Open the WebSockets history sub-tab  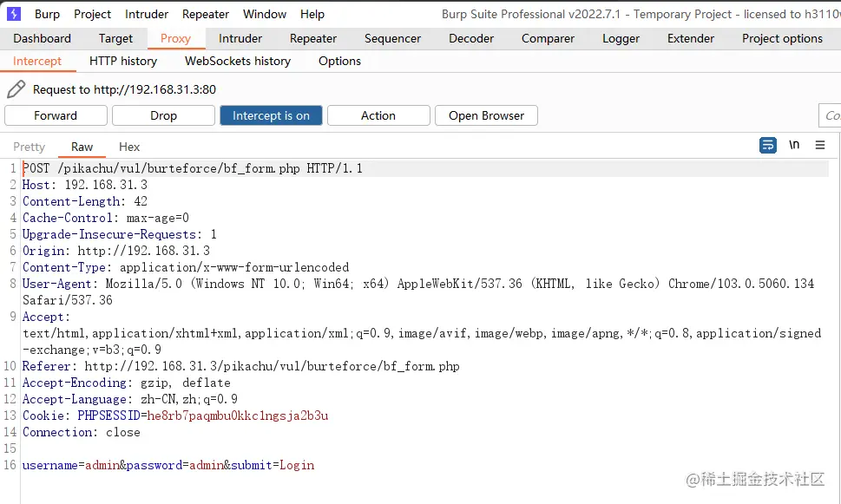tap(238, 61)
